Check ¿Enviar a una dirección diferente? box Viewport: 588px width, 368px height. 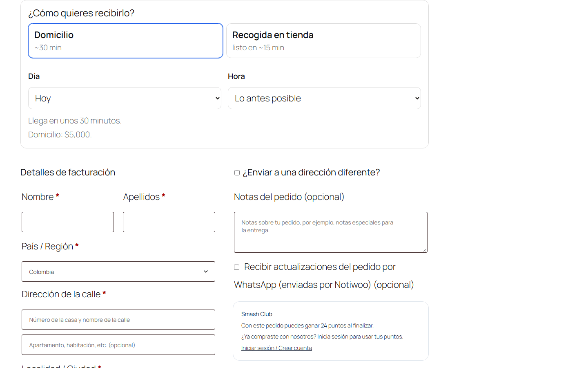click(237, 173)
